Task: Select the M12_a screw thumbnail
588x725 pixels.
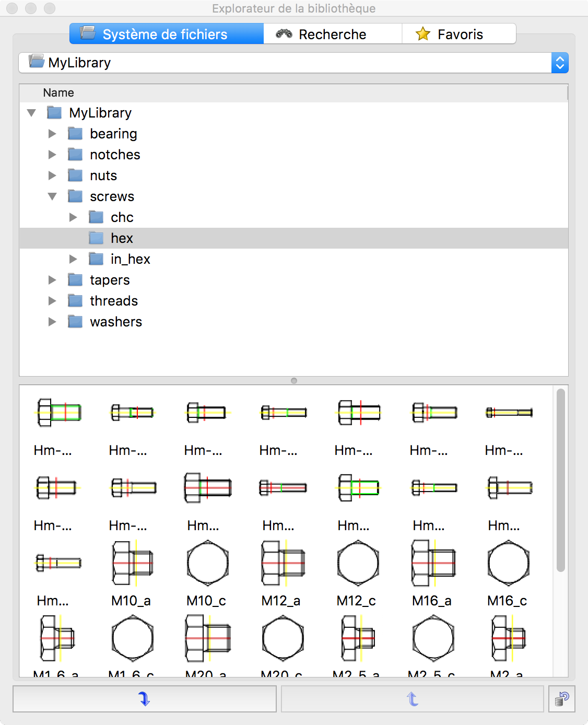Action: (283, 564)
